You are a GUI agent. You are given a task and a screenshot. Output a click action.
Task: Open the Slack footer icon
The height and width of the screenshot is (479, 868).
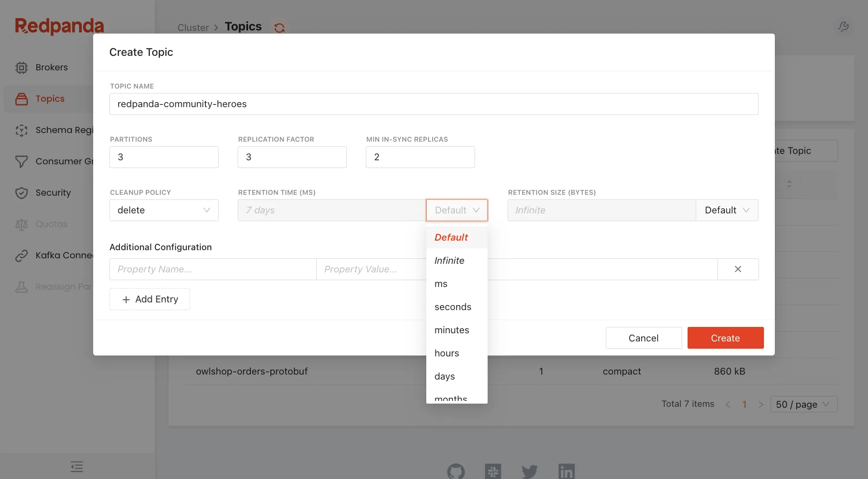pos(493,472)
